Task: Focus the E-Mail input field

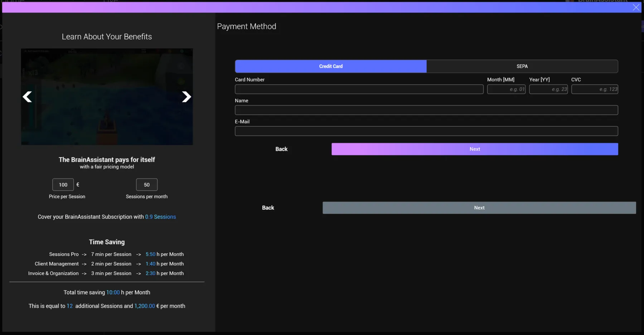Action: click(x=426, y=131)
